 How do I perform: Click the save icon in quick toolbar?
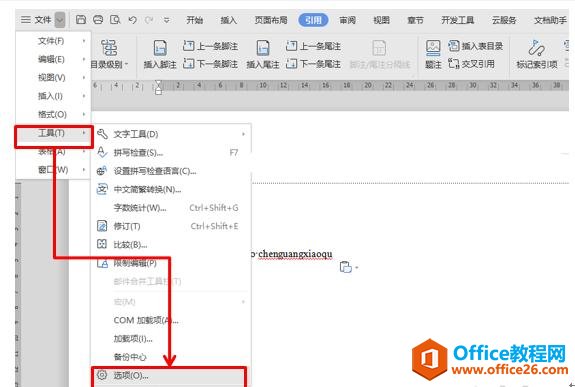pos(81,19)
